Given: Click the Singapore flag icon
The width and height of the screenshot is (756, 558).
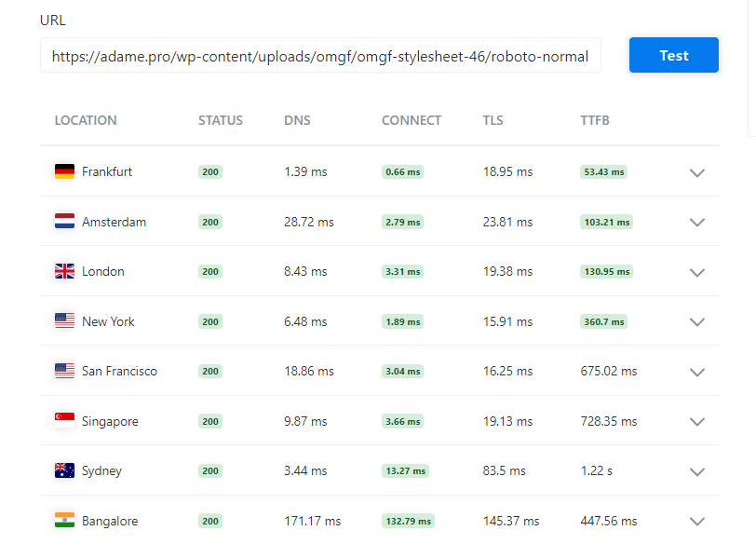Looking at the screenshot, I should (x=64, y=421).
